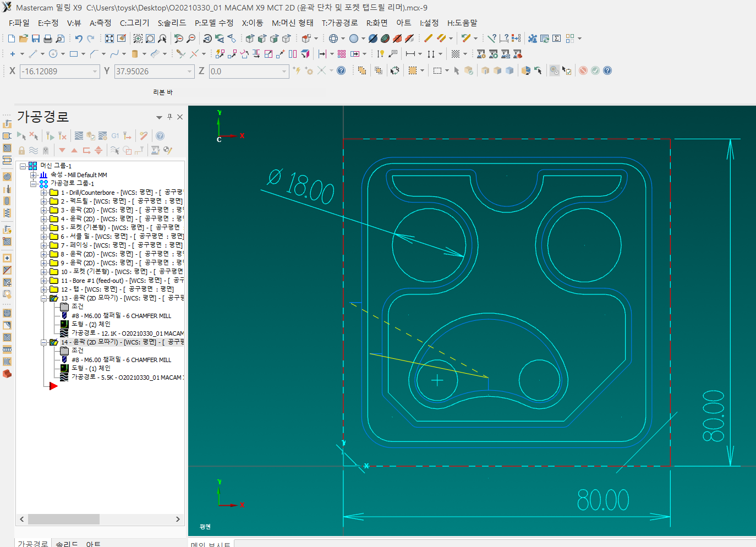This screenshot has height=547, width=756.
Task: Toggle toolpath display for selected operations
Action: pyautogui.click(x=34, y=150)
